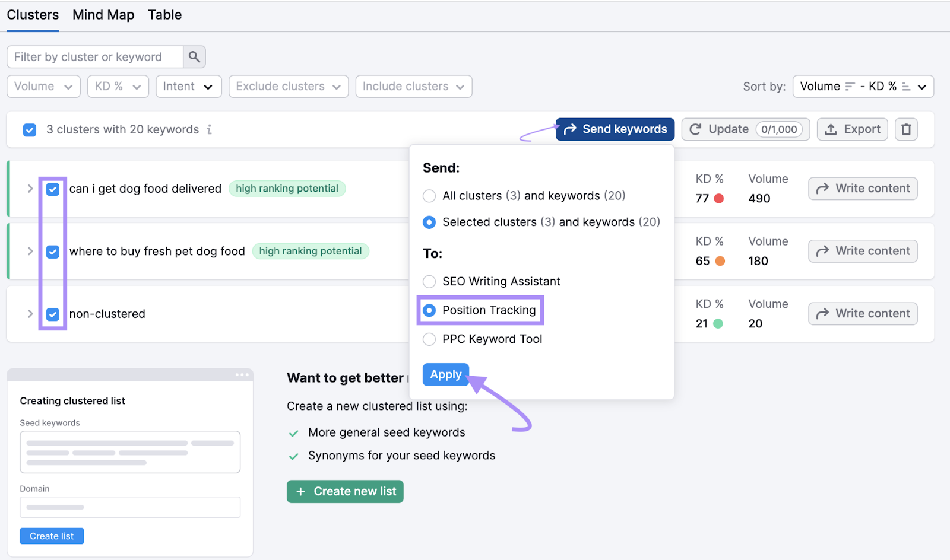Viewport: 950px width, 560px height.
Task: Uncheck the non-clustered checkbox
Action: coord(53,314)
